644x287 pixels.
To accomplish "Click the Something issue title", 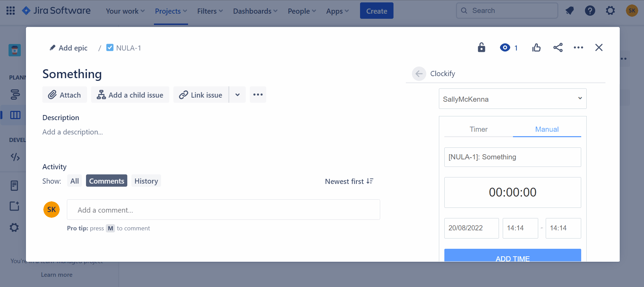I will click(x=72, y=74).
